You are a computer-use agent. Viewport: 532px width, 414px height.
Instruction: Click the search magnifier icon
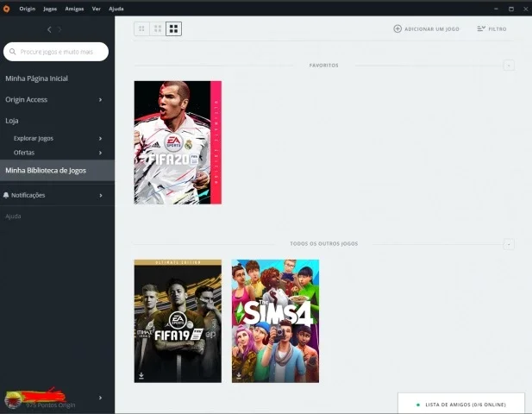tap(13, 52)
